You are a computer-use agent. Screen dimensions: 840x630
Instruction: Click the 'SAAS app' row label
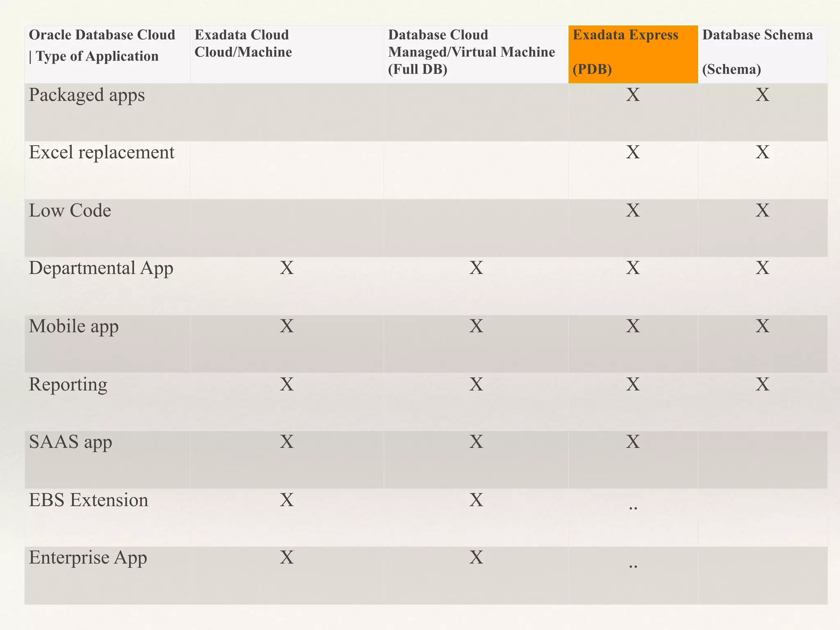pos(70,442)
